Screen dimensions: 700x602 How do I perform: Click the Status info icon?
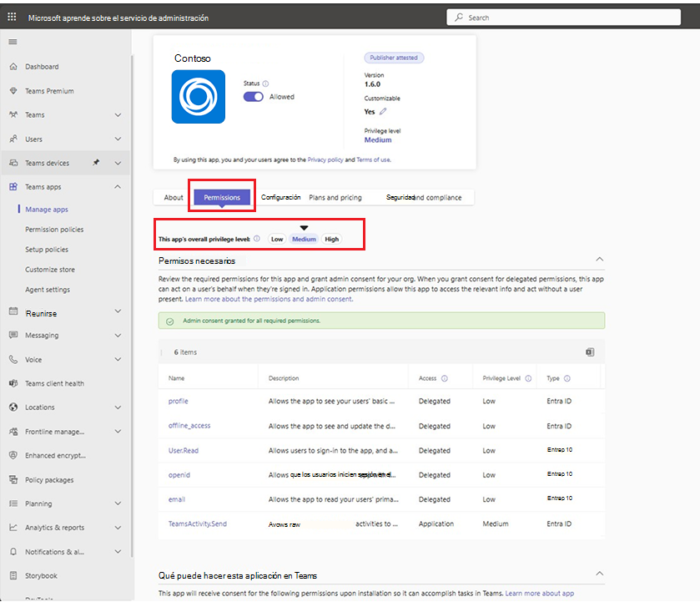pos(265,83)
